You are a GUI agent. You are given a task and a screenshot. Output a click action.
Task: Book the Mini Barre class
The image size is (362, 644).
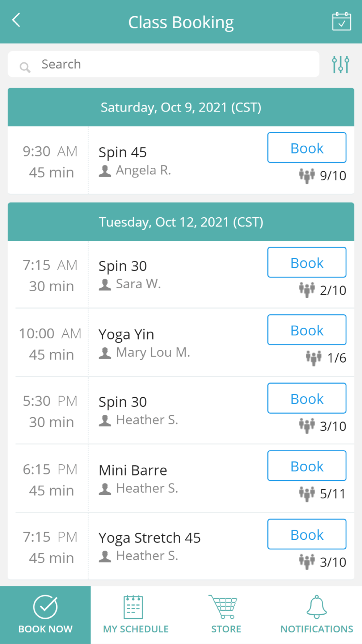point(307,466)
